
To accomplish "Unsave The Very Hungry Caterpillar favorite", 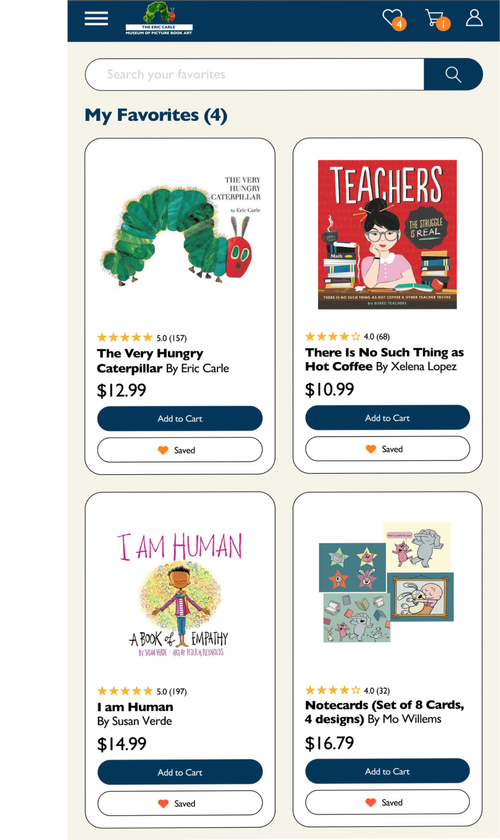I will [180, 450].
